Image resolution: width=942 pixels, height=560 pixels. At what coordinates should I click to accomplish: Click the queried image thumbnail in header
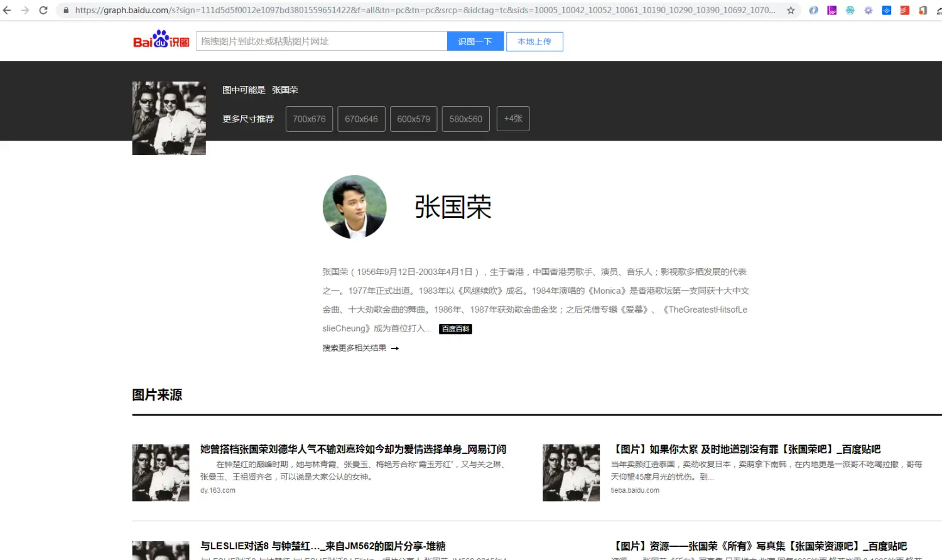point(169,118)
